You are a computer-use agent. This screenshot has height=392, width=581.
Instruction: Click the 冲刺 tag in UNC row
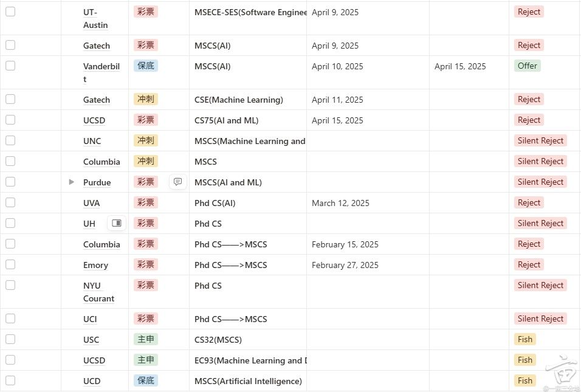pyautogui.click(x=146, y=140)
